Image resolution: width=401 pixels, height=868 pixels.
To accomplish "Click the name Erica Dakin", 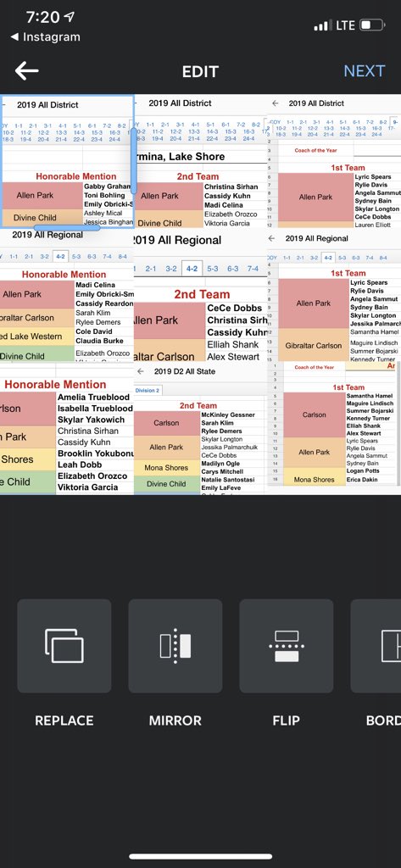I will coord(362,480).
